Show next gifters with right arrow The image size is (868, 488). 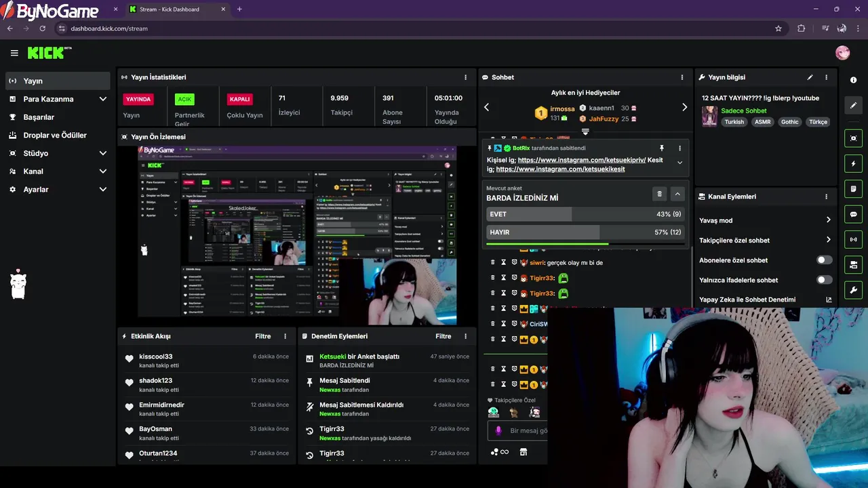(x=684, y=107)
